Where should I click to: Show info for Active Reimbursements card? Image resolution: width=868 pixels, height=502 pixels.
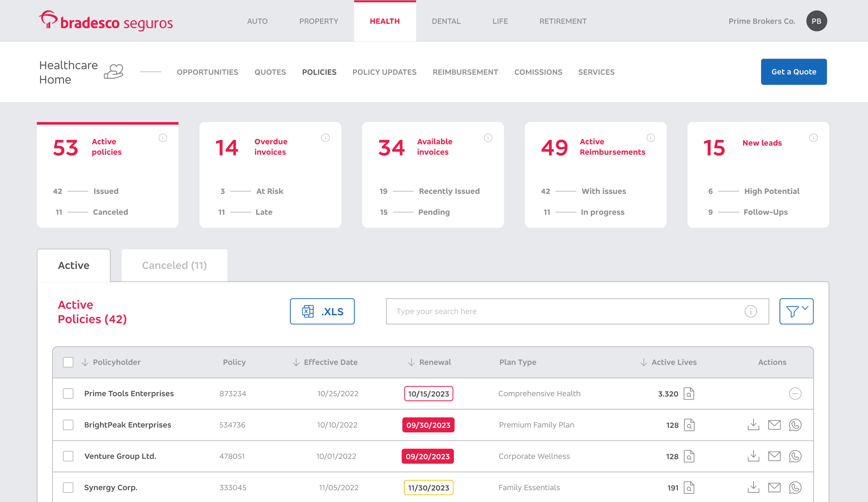pyautogui.click(x=651, y=138)
